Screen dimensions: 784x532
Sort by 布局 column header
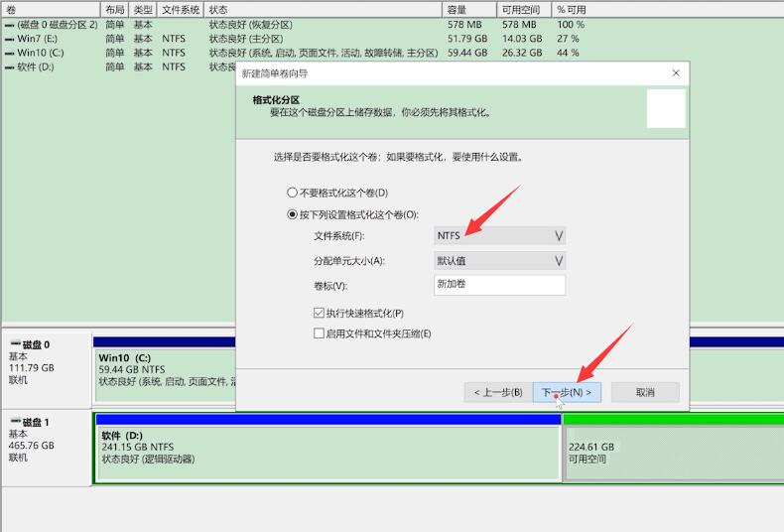click(114, 10)
